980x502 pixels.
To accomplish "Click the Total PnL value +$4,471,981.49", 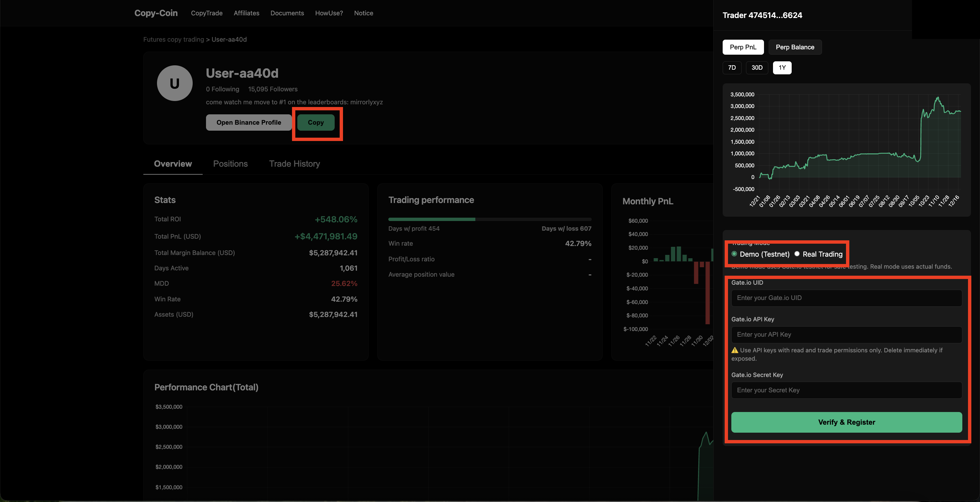I will (326, 237).
